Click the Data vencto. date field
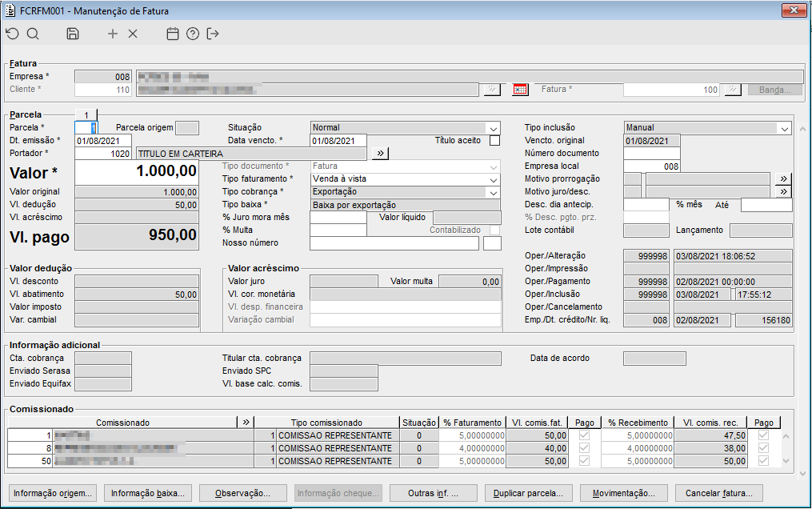Screen dimensions: 812x509 pos(338,140)
